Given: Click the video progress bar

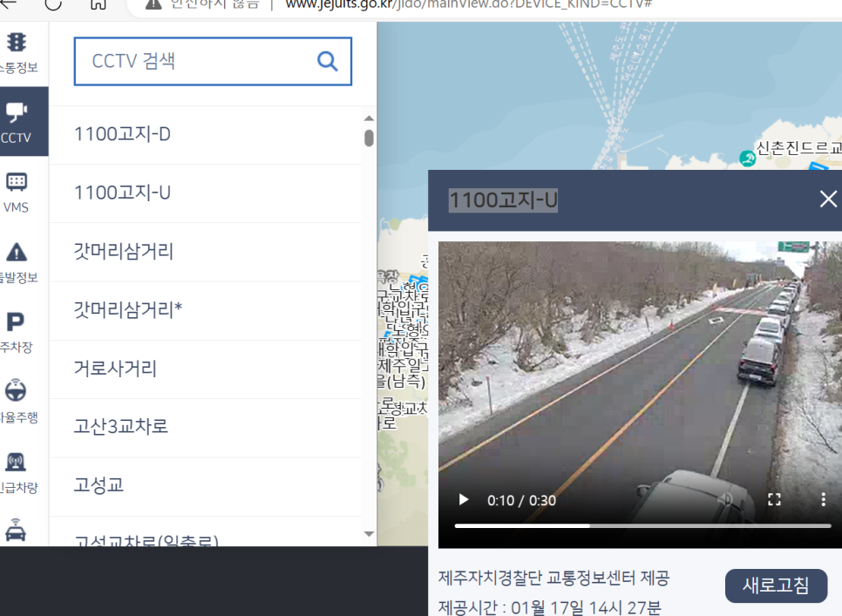Looking at the screenshot, I should (x=642, y=526).
